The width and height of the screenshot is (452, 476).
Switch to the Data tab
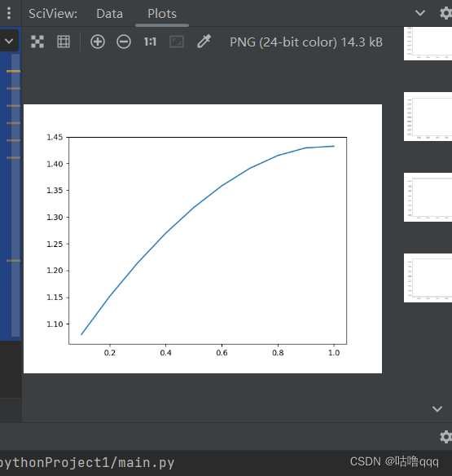point(109,14)
